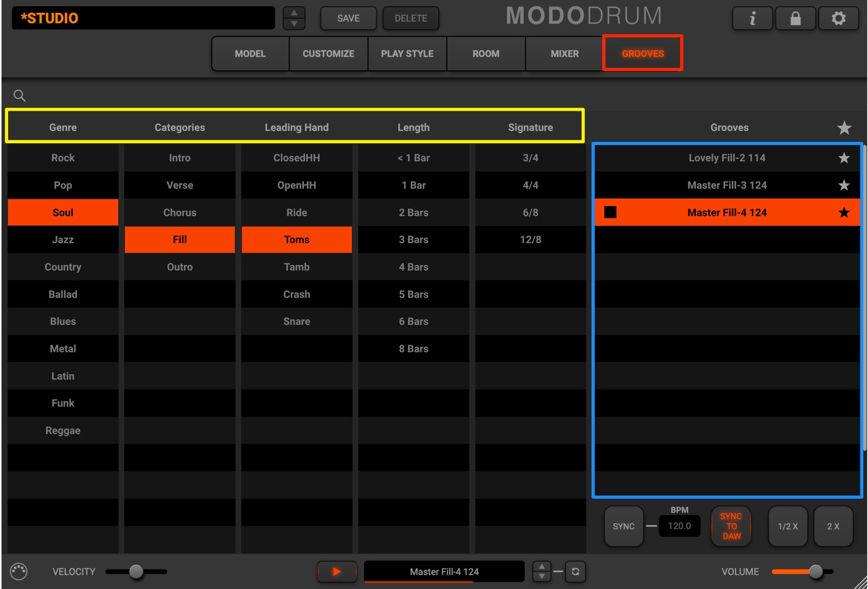
Task: Pick the Blues genre
Action: pyautogui.click(x=63, y=321)
